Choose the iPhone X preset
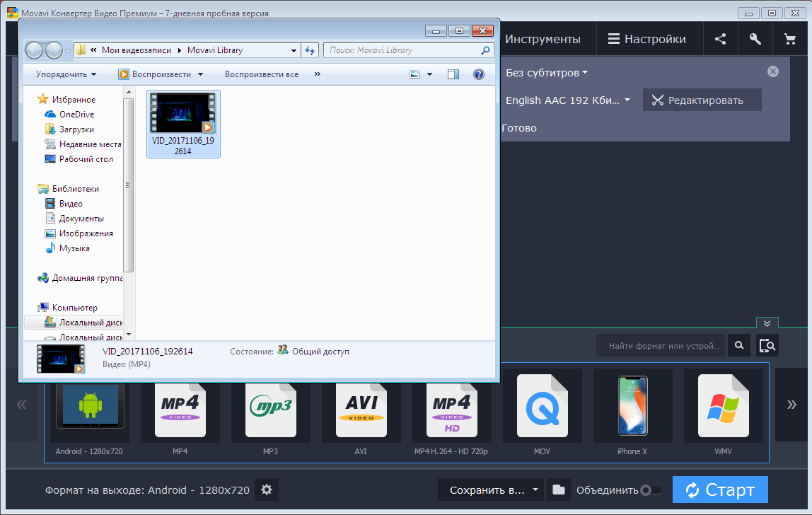Image resolution: width=812 pixels, height=515 pixels. click(632, 411)
